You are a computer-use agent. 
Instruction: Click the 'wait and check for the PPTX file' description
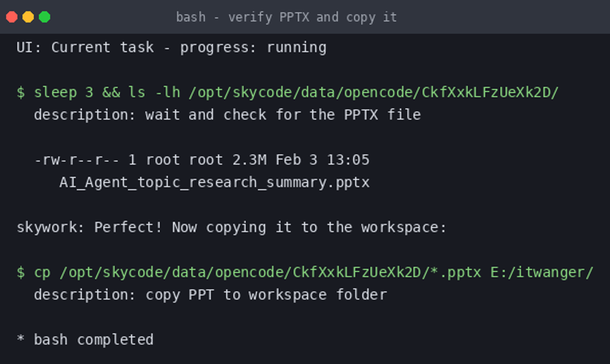tap(283, 115)
